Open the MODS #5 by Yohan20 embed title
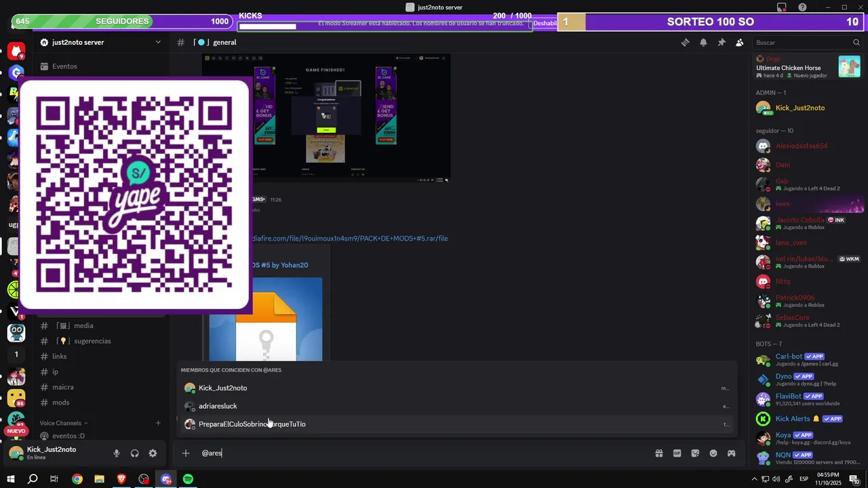This screenshot has width=868, height=488. coord(279,265)
